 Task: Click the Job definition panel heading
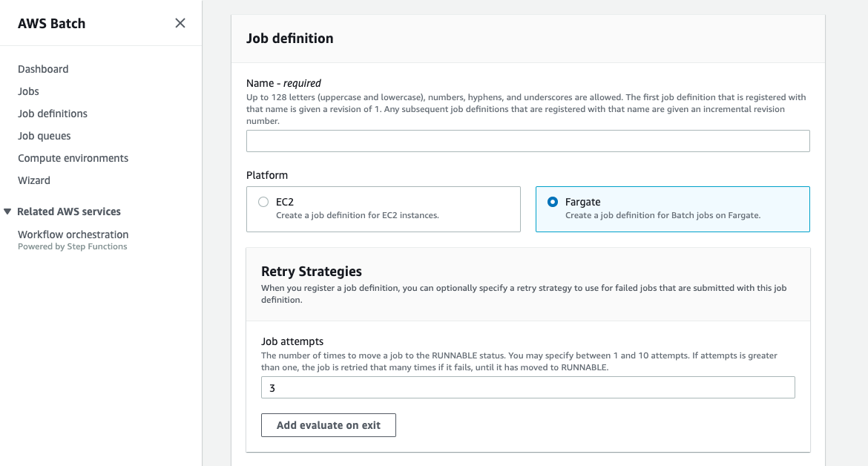click(x=290, y=39)
